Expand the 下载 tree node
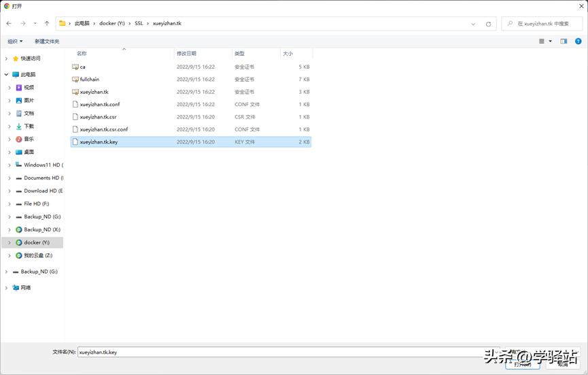 coord(10,126)
